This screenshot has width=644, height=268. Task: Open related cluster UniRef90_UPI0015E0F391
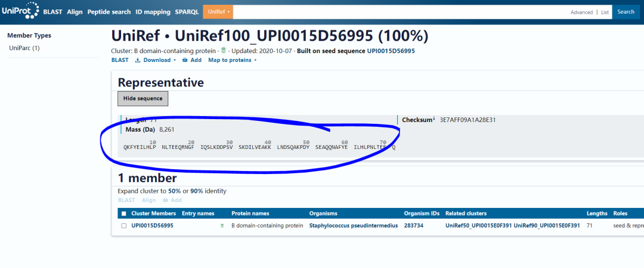pyautogui.click(x=547, y=226)
